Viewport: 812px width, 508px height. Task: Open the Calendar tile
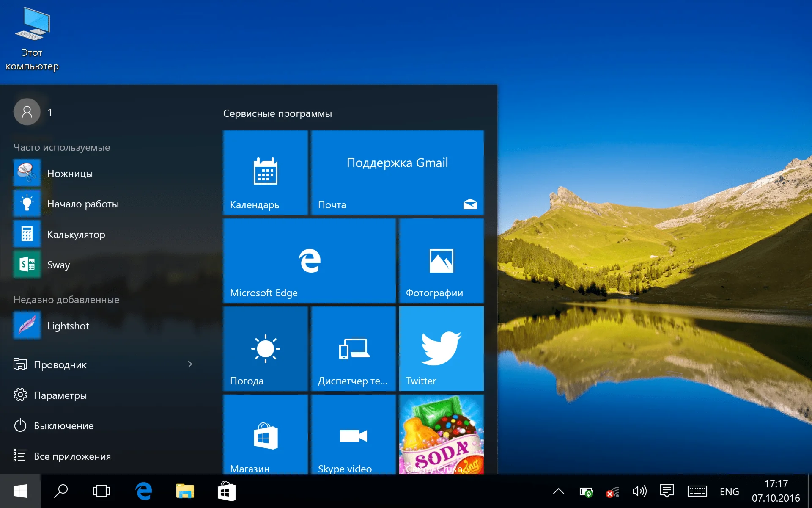(265, 173)
